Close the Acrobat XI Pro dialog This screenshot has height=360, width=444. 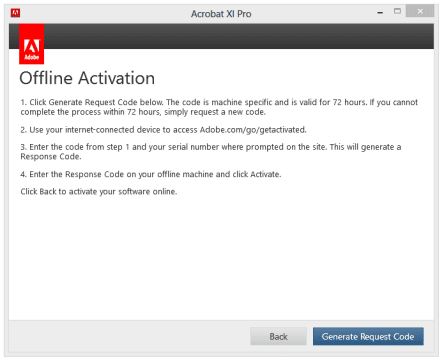(420, 12)
